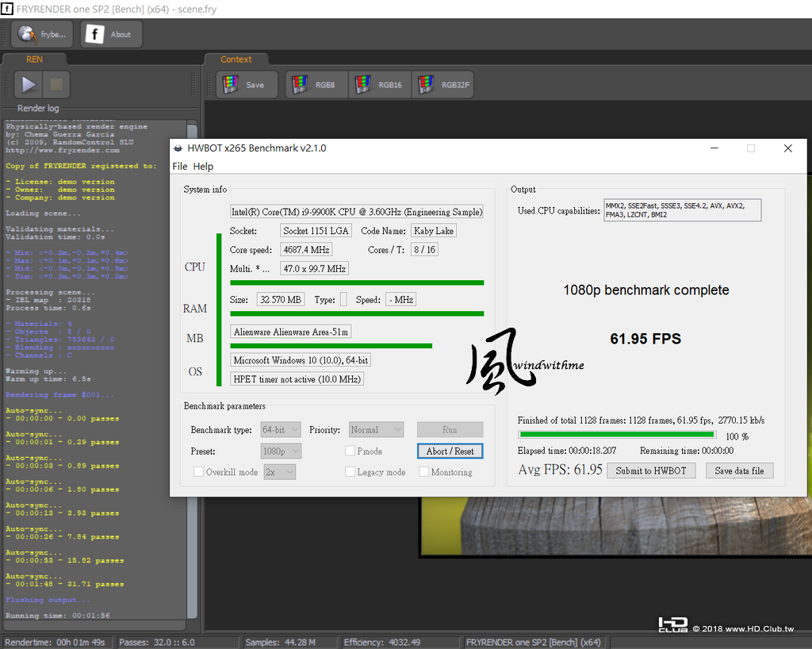The width and height of the screenshot is (812, 649).
Task: Tick the Monitoring checkbox
Action: (423, 472)
